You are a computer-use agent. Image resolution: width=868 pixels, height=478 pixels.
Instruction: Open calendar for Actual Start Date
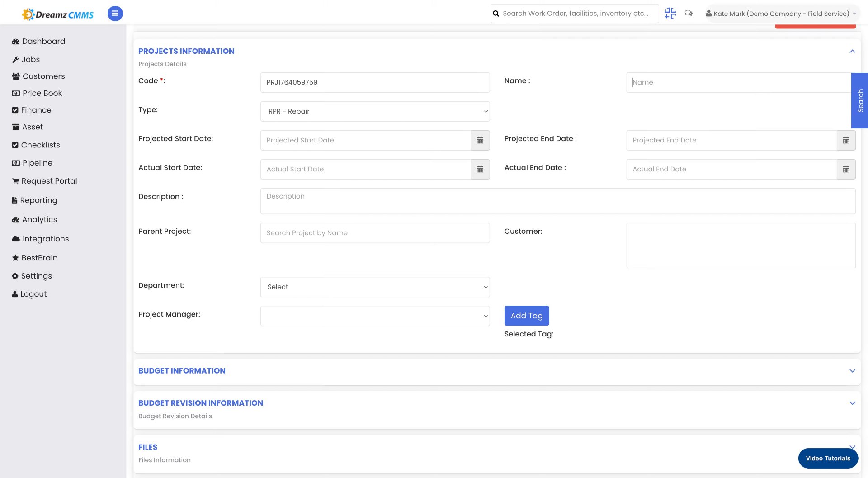(x=480, y=169)
